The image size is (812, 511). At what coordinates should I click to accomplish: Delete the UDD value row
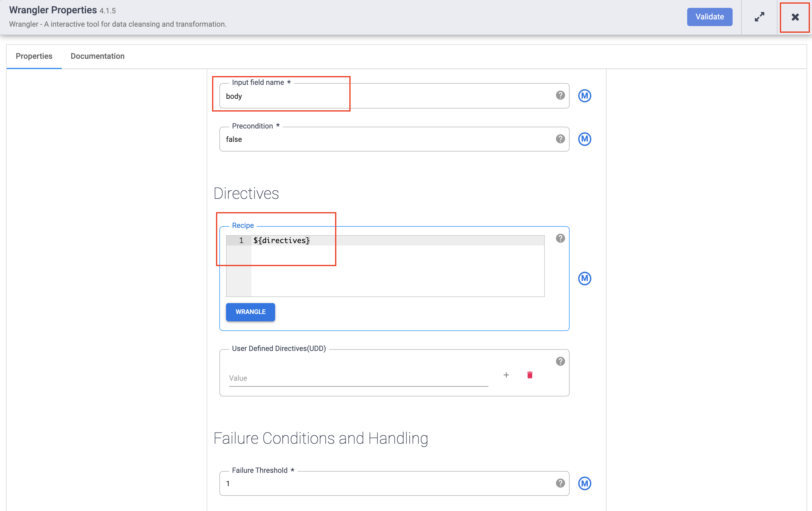529,375
